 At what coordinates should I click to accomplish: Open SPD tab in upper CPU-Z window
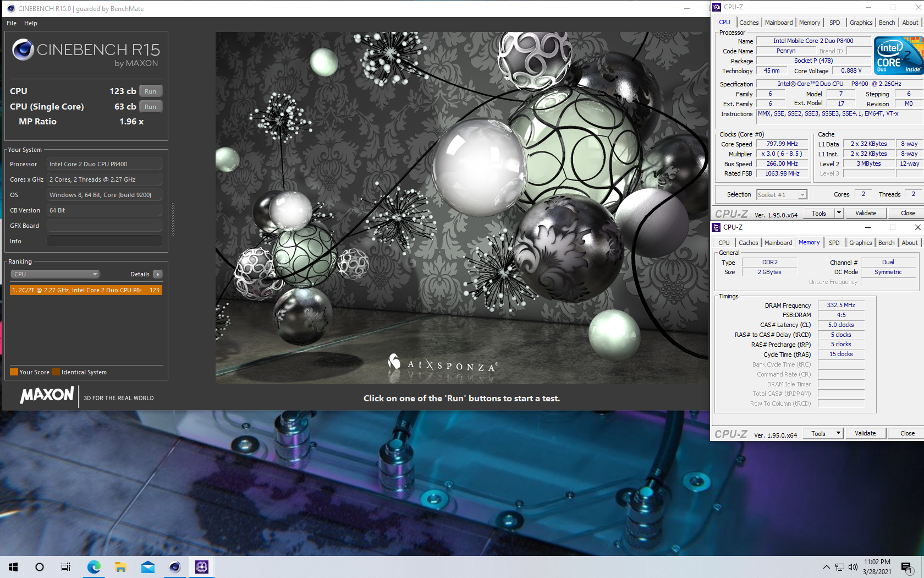pyautogui.click(x=835, y=23)
